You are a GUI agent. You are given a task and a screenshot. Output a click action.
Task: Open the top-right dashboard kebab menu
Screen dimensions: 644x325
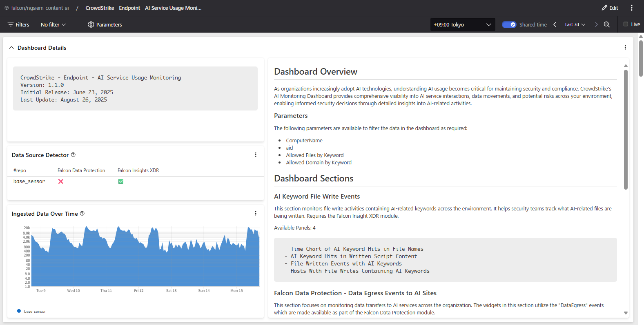(x=631, y=8)
